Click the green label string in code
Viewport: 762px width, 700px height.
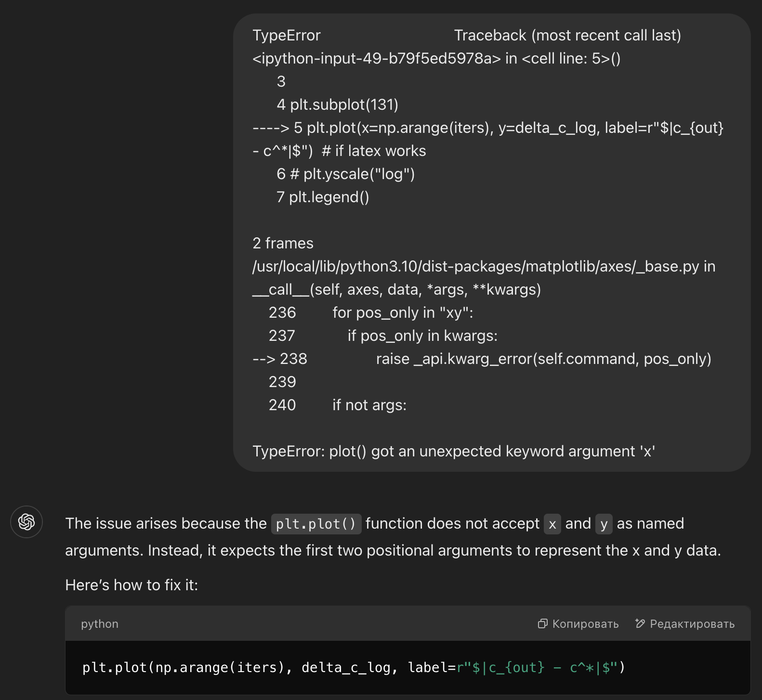pyautogui.click(x=537, y=668)
